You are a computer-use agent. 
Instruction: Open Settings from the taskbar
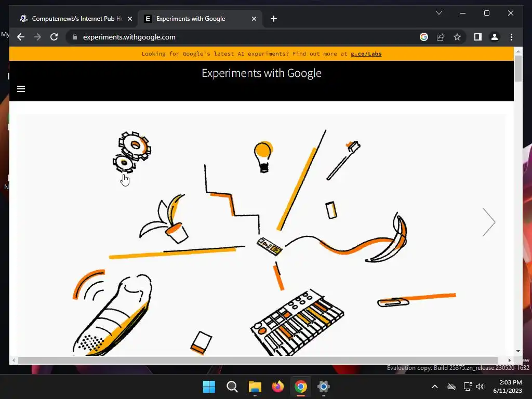324,387
